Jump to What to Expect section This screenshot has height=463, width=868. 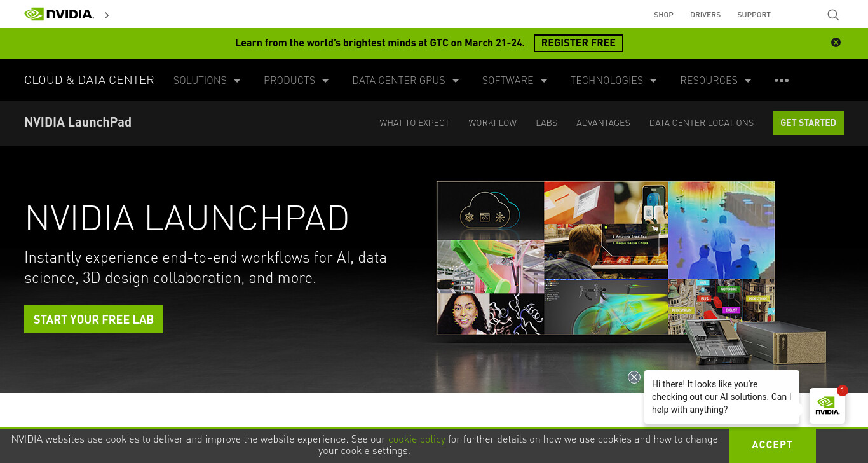point(414,123)
